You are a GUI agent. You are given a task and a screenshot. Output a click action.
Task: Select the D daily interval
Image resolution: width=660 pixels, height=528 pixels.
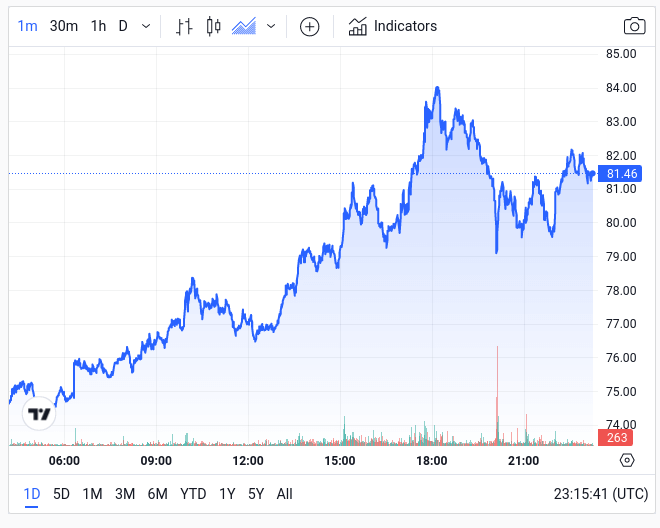[123, 26]
